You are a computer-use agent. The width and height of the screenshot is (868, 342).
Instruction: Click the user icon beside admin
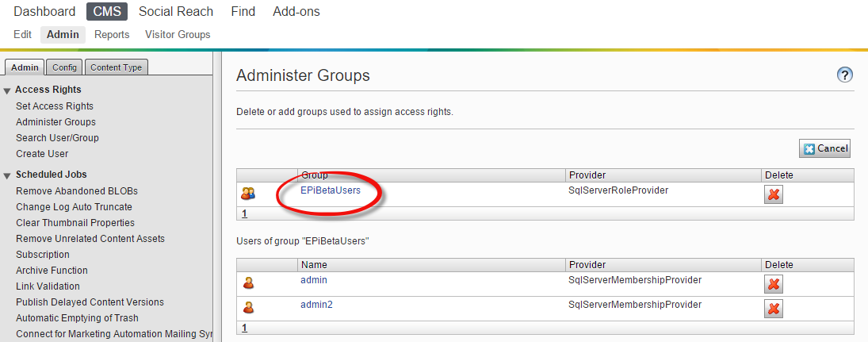point(248,282)
